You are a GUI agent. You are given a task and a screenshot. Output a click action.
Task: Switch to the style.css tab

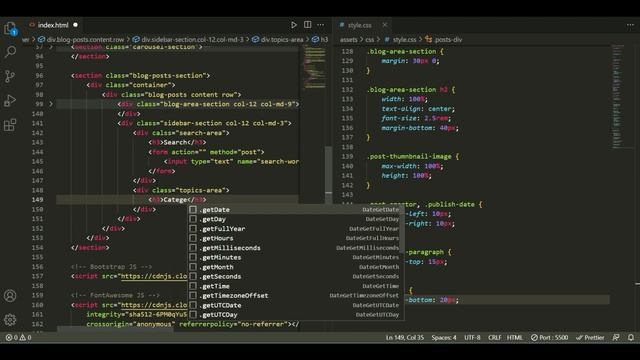coord(360,25)
